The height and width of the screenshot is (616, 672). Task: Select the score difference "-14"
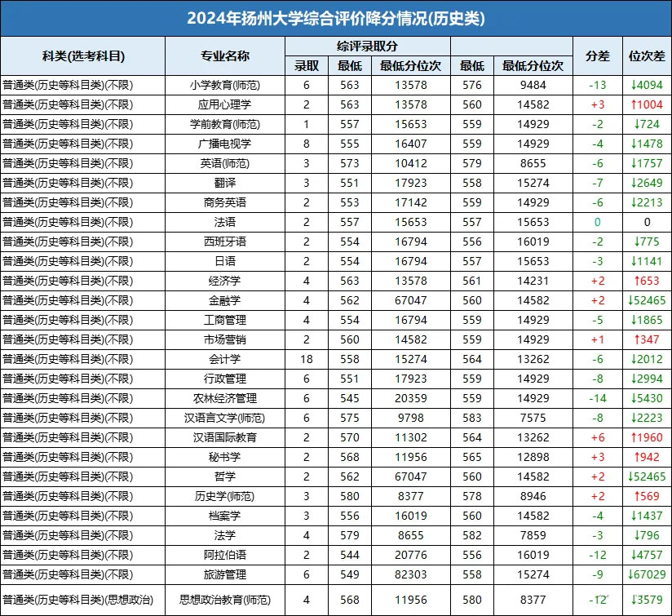click(x=598, y=398)
